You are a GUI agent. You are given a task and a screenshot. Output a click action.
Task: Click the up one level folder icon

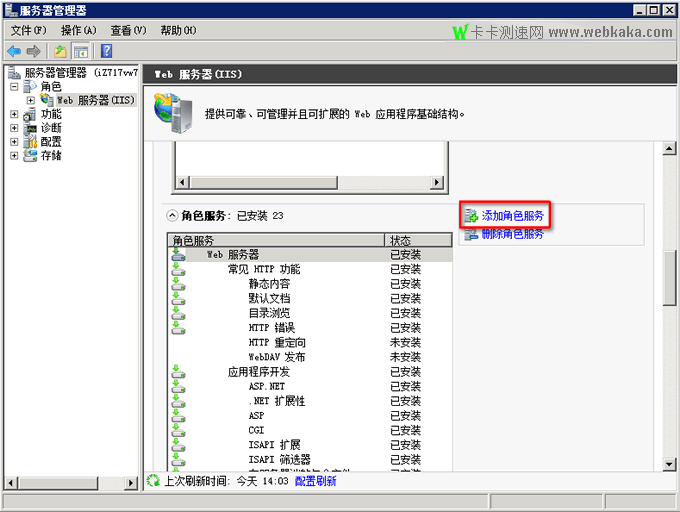tap(61, 51)
